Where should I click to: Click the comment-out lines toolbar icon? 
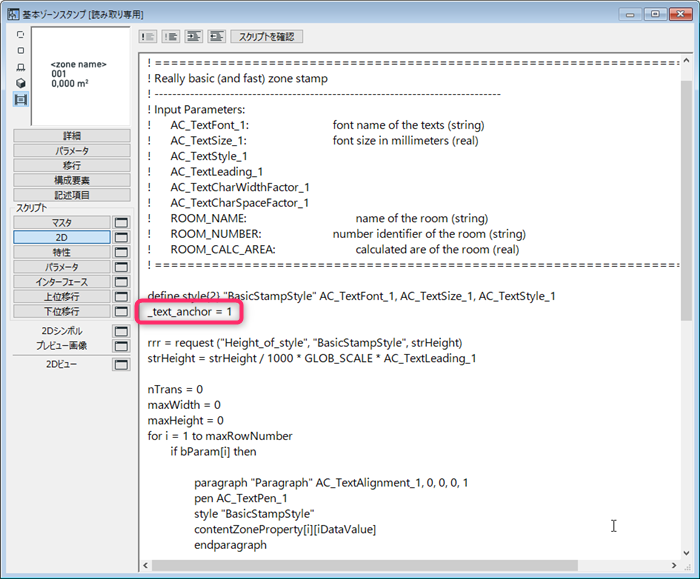148,37
